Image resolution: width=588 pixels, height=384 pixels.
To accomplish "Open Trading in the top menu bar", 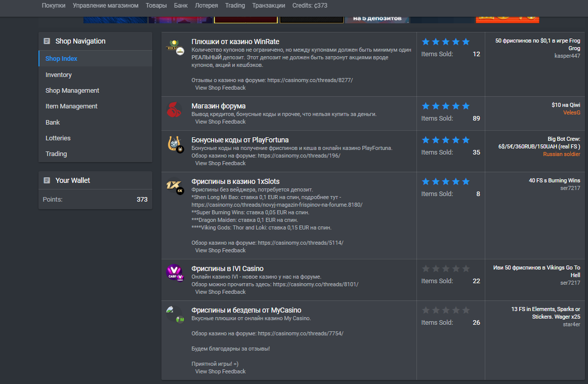I will (235, 6).
